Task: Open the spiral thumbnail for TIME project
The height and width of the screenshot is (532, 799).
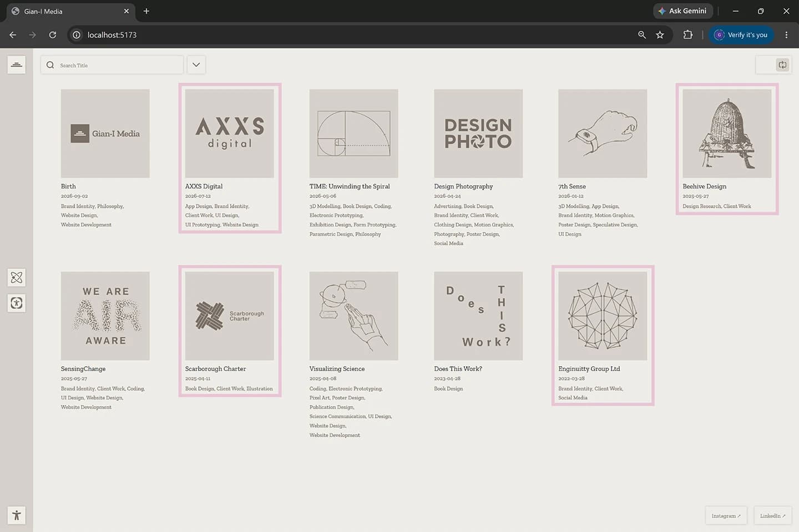Action: (354, 134)
